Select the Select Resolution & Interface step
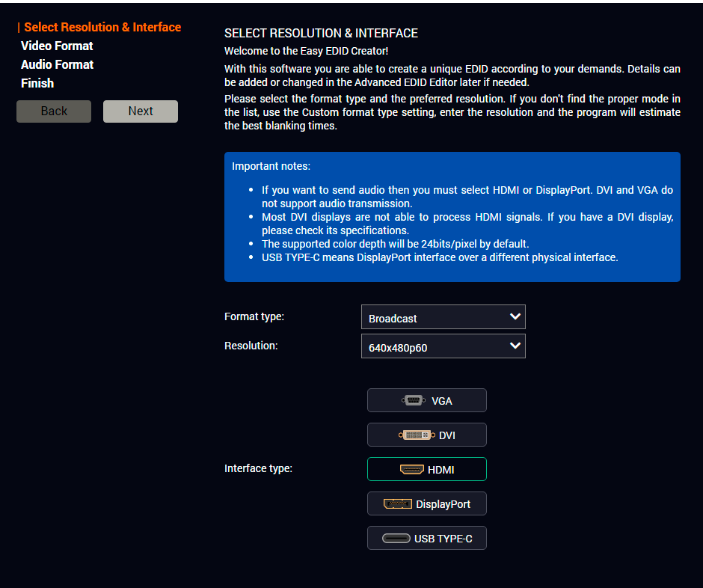The height and width of the screenshot is (588, 703). tap(102, 27)
